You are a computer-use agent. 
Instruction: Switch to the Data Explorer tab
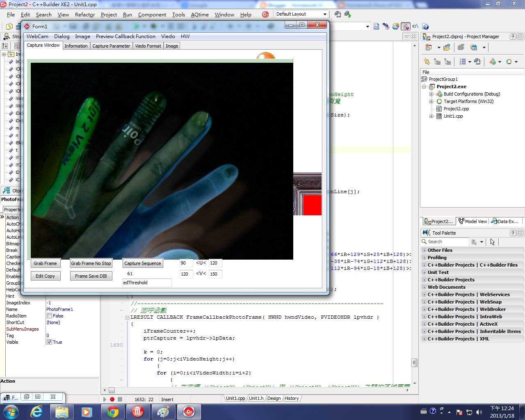pyautogui.click(x=506, y=221)
